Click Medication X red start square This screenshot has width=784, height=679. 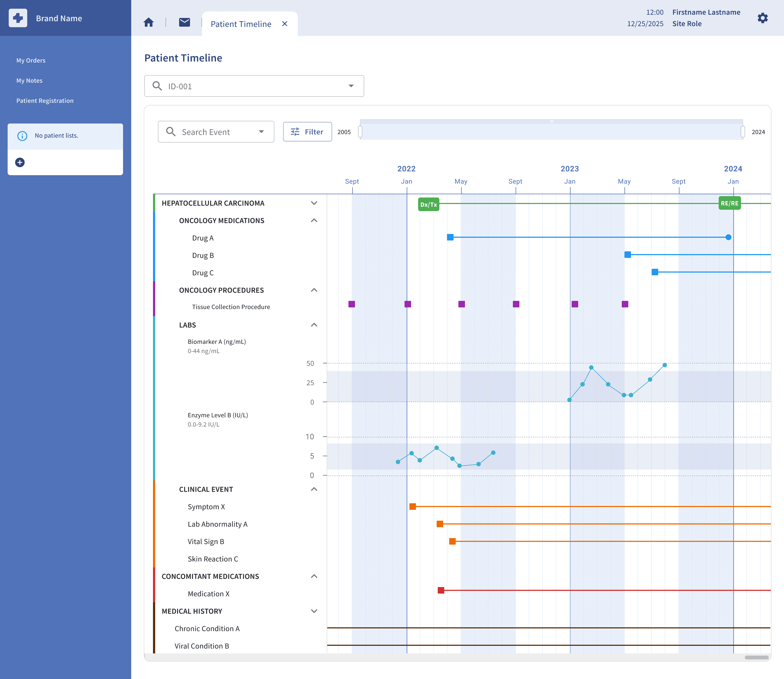(441, 590)
